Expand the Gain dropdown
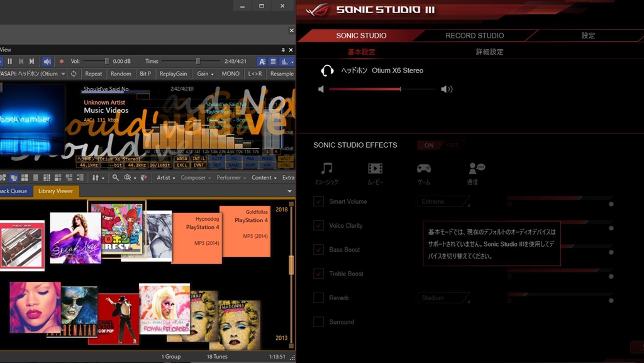The width and height of the screenshot is (644, 363). [x=204, y=74]
